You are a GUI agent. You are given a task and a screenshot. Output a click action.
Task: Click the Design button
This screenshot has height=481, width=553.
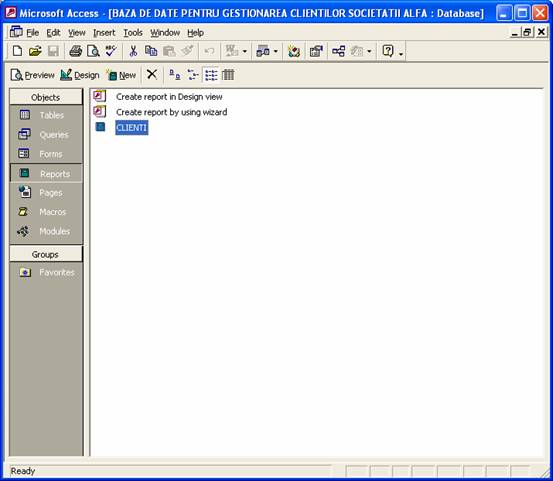click(x=80, y=75)
